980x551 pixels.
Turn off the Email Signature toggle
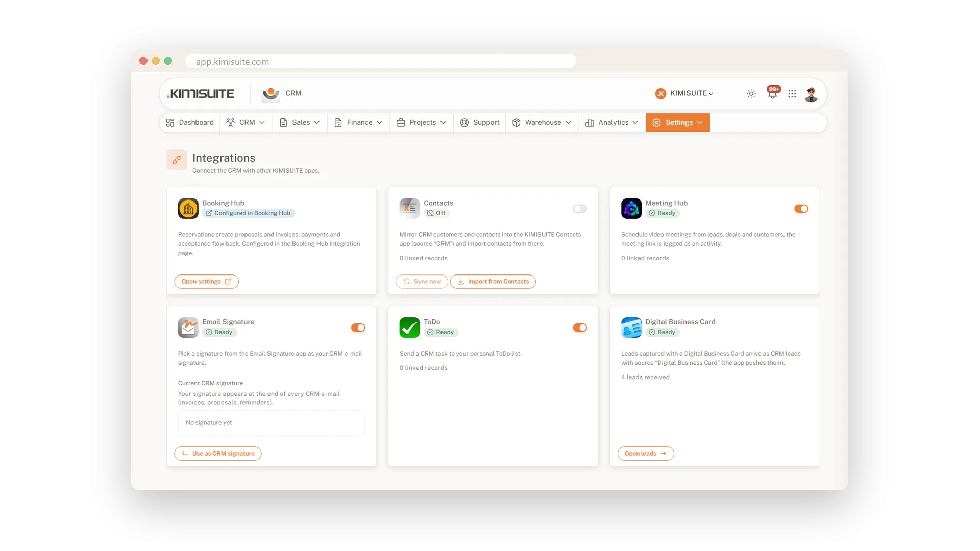click(358, 328)
